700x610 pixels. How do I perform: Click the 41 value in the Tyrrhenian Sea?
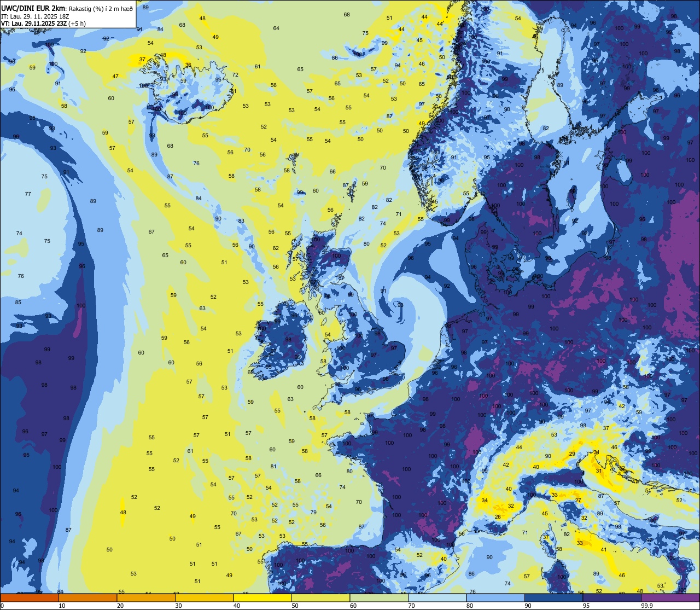click(604, 550)
